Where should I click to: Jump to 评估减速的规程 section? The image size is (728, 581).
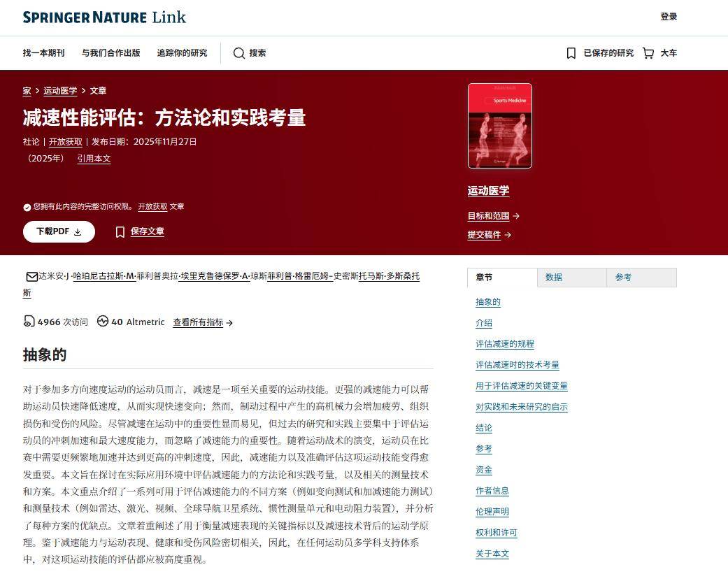coord(504,344)
